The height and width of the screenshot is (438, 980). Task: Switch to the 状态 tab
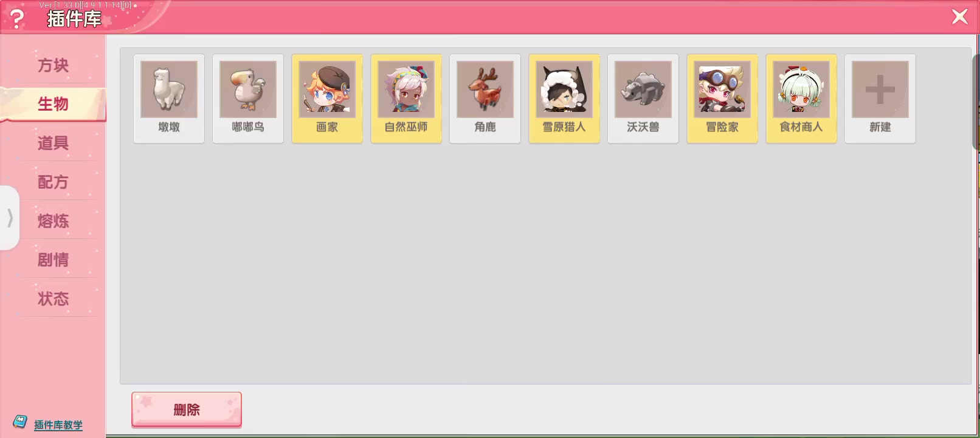click(x=53, y=299)
